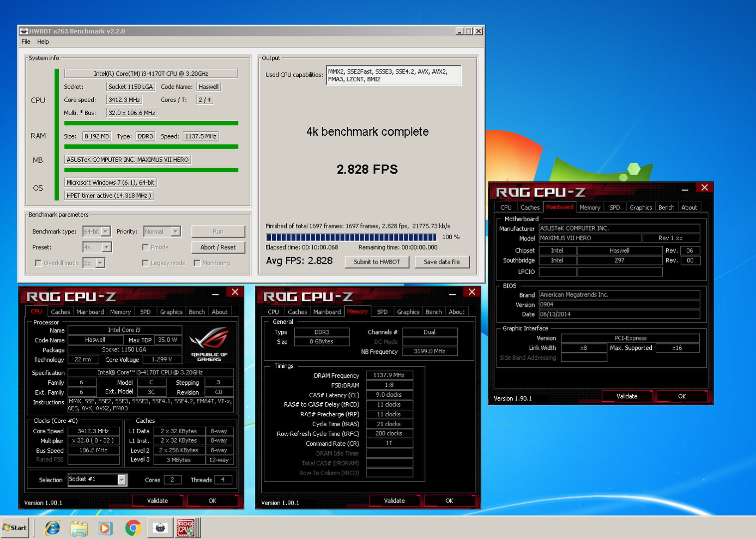Click the HWBOT x265 title bar icon
This screenshot has width=756, height=539.
[24, 31]
